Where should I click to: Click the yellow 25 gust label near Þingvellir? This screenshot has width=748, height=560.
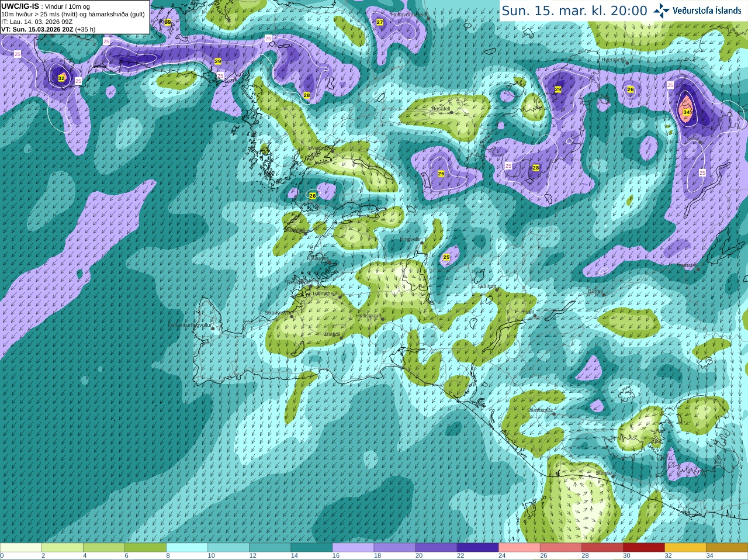[446, 257]
